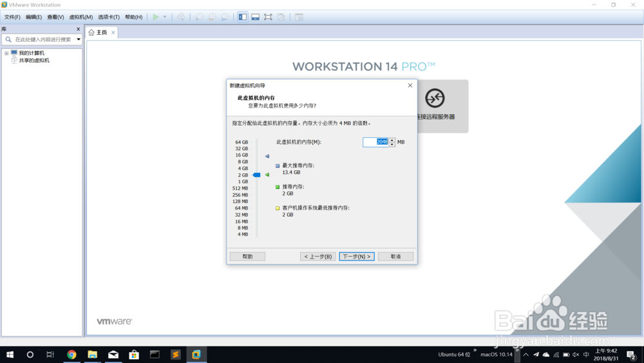This screenshot has height=363, width=644.
Task: Close the 库 library panel
Action: (78, 29)
